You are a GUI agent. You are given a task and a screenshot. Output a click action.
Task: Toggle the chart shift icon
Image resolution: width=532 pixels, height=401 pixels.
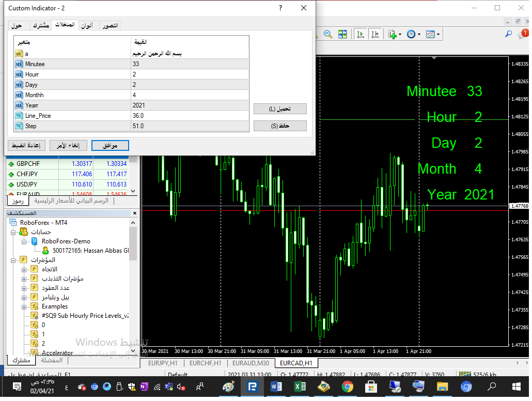(x=374, y=34)
